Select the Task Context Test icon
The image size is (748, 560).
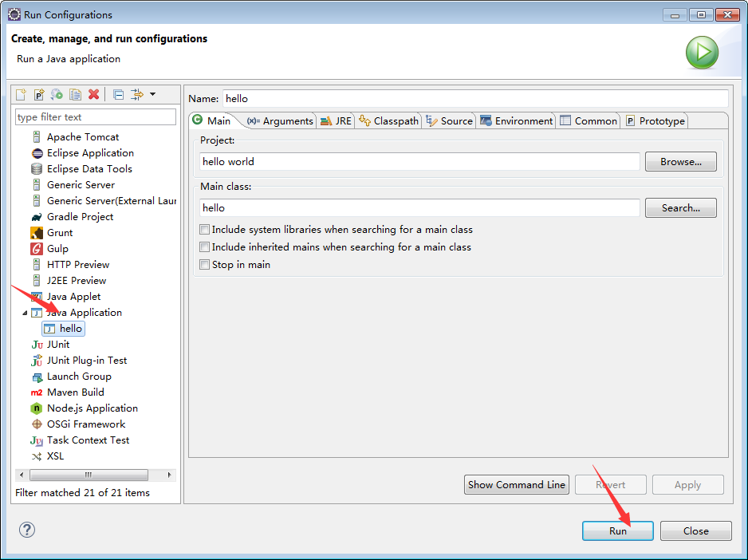tap(37, 440)
